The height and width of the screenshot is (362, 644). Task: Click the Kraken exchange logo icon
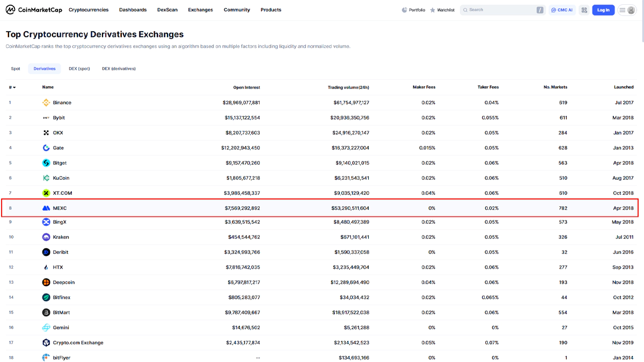46,237
